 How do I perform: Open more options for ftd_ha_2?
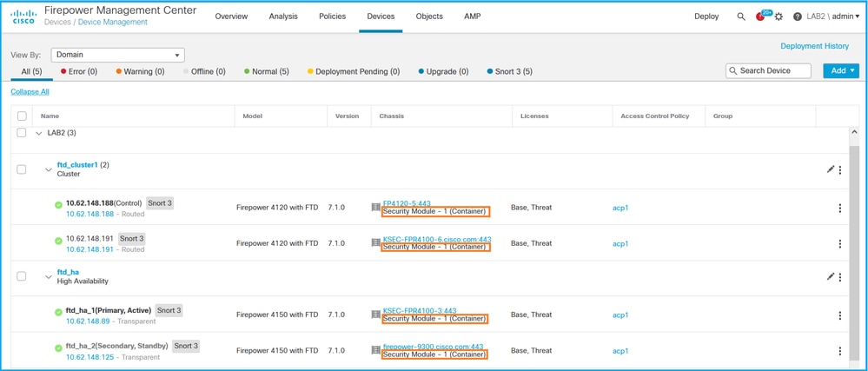click(840, 351)
